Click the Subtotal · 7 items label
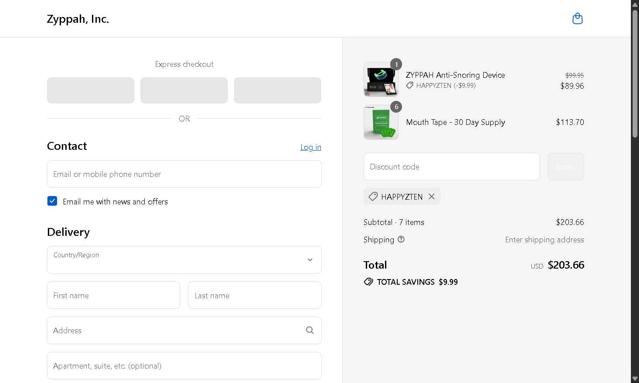This screenshot has height=383, width=639. pyautogui.click(x=394, y=222)
